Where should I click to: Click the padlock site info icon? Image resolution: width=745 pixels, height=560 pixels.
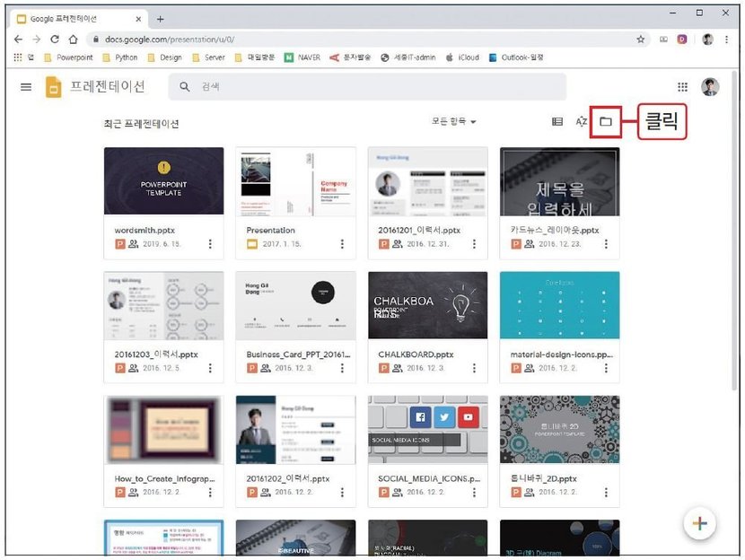95,39
